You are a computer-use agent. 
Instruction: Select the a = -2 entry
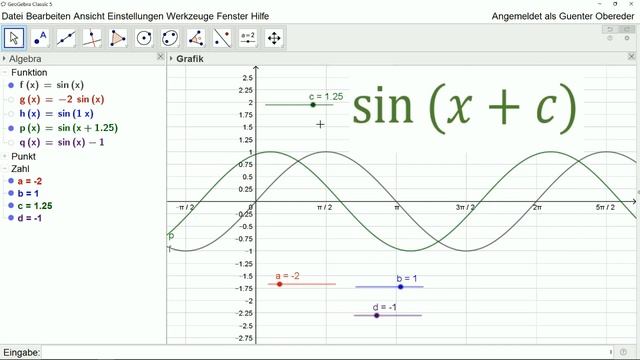pos(30,181)
